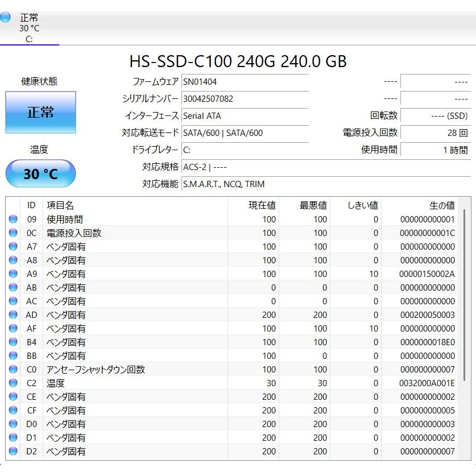Select raw value 00000000001C in row 0C

pyautogui.click(x=427, y=233)
